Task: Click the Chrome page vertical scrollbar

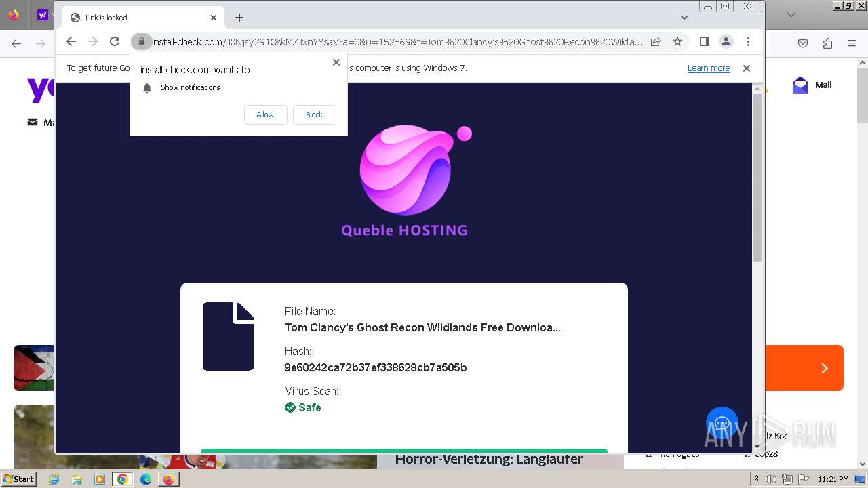Action: (757, 178)
